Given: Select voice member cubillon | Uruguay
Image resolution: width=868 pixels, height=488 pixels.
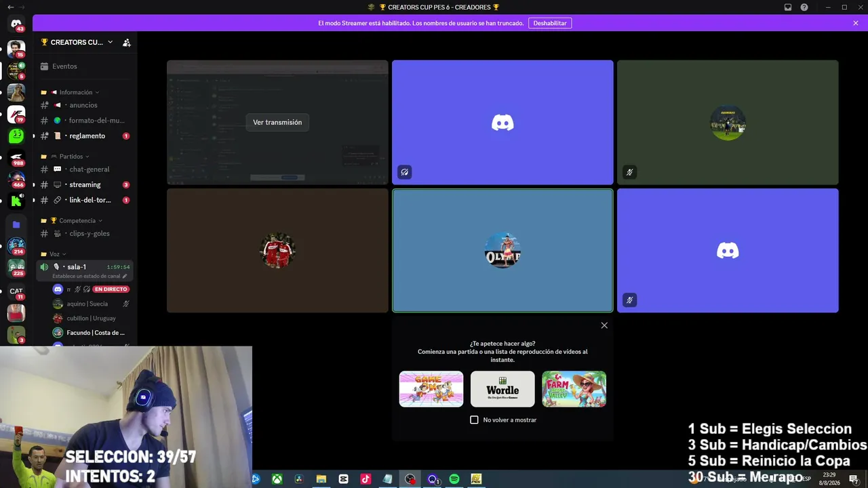Looking at the screenshot, I should click(92, 319).
